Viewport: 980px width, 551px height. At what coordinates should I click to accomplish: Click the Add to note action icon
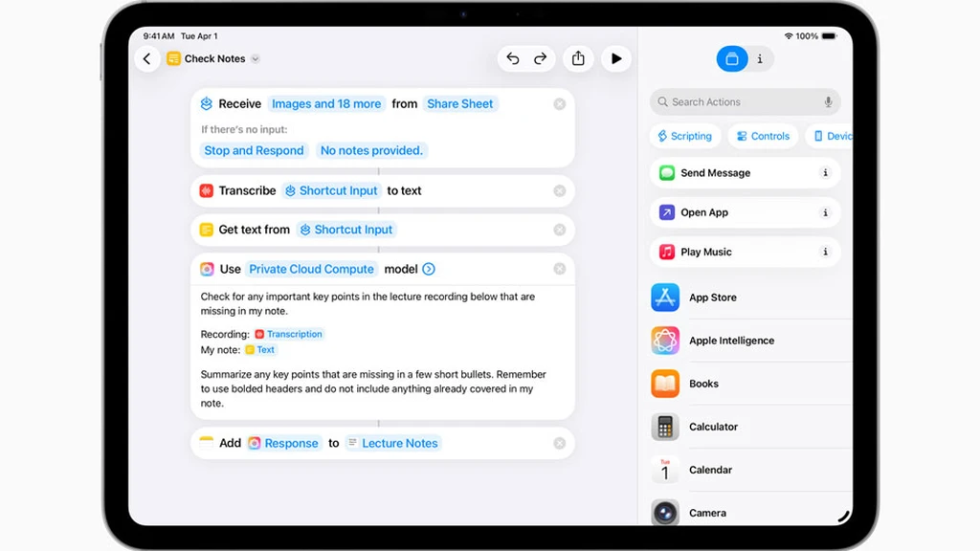pos(207,443)
